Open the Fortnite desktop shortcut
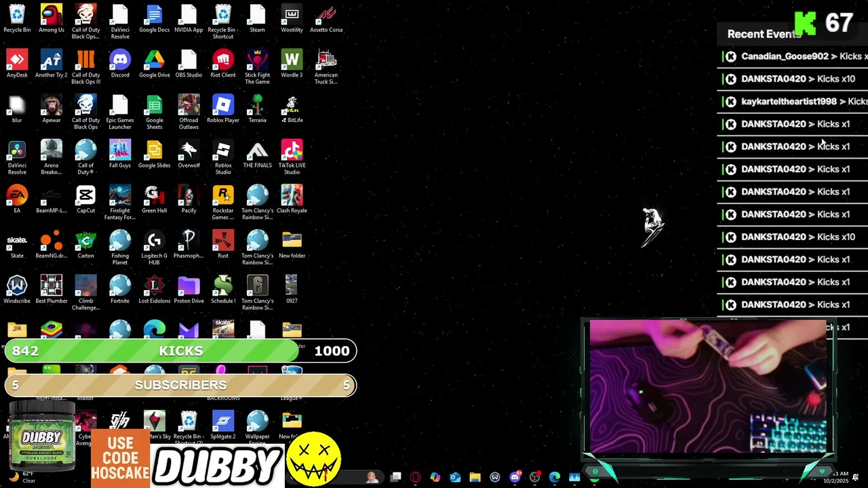 point(120,290)
